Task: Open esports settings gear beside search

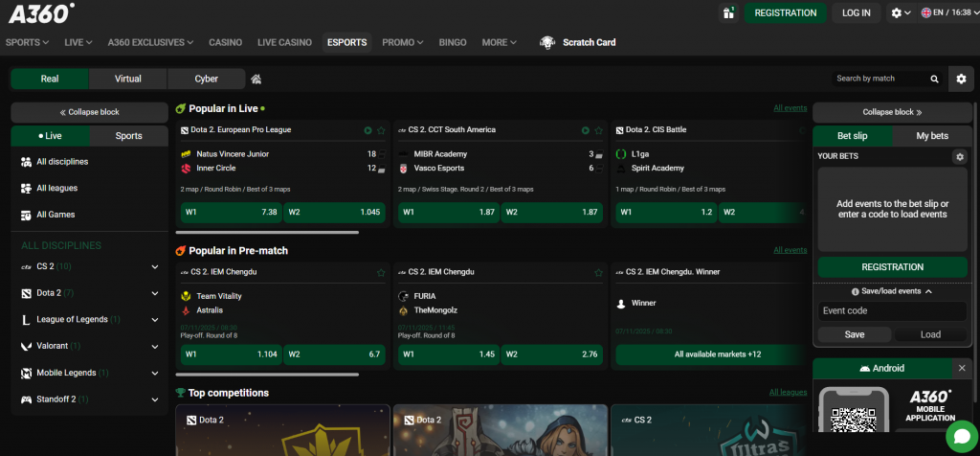Action: 961,79
